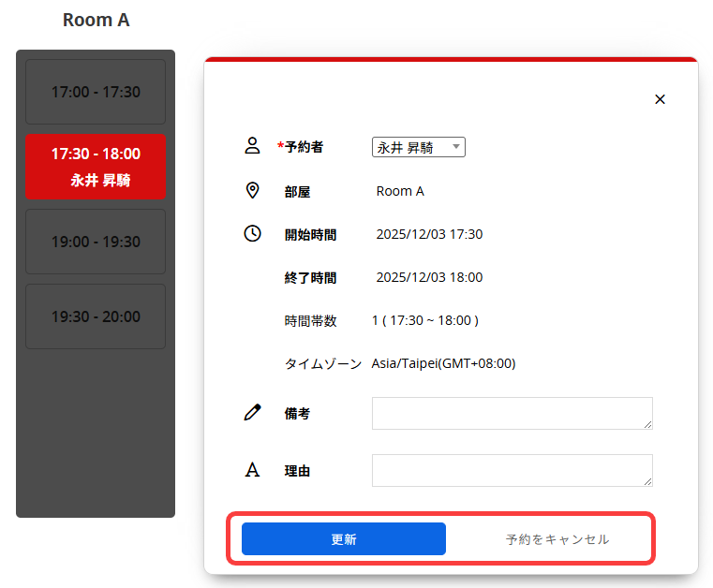
Task: Select the red 17:30 - 18:00 reserved slot
Action: 96,167
